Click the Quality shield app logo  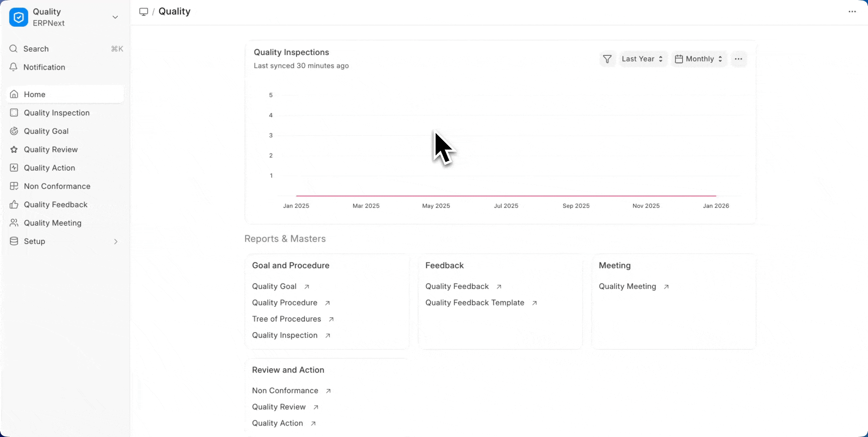pos(19,17)
